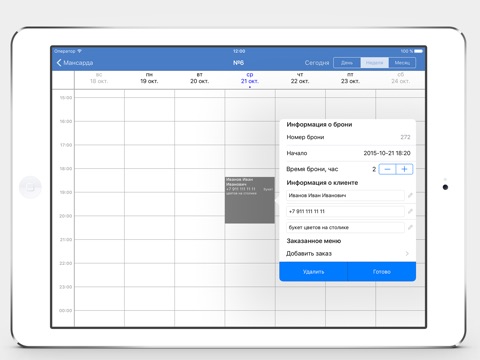This screenshot has width=480, height=360.
Task: Go back to Мансарда using the back chevron
Action: [59, 63]
